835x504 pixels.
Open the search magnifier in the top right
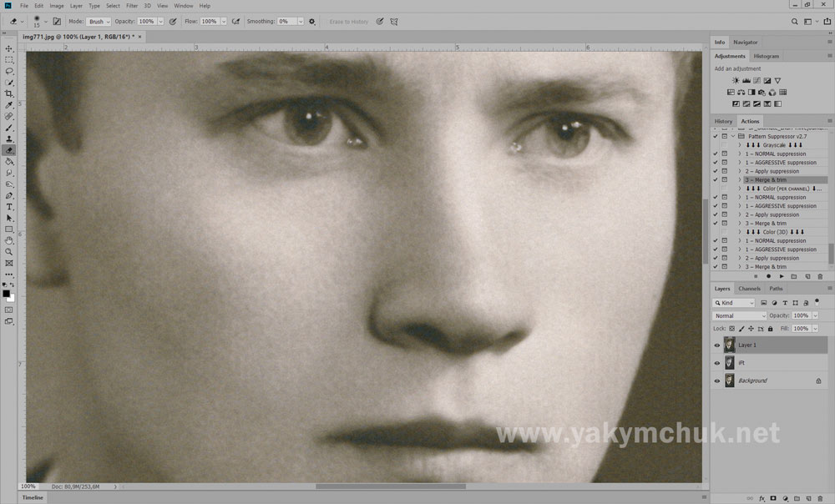pyautogui.click(x=795, y=22)
